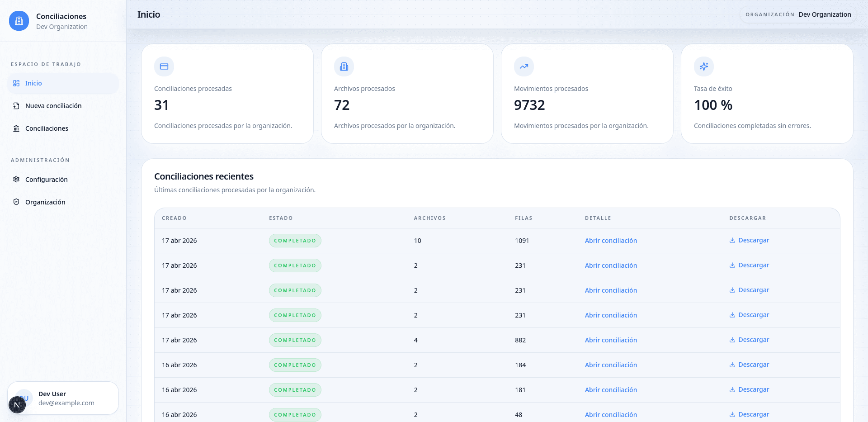This screenshot has width=868, height=422.
Task: Select the Inicio grid icon in sidebar
Action: [17, 83]
